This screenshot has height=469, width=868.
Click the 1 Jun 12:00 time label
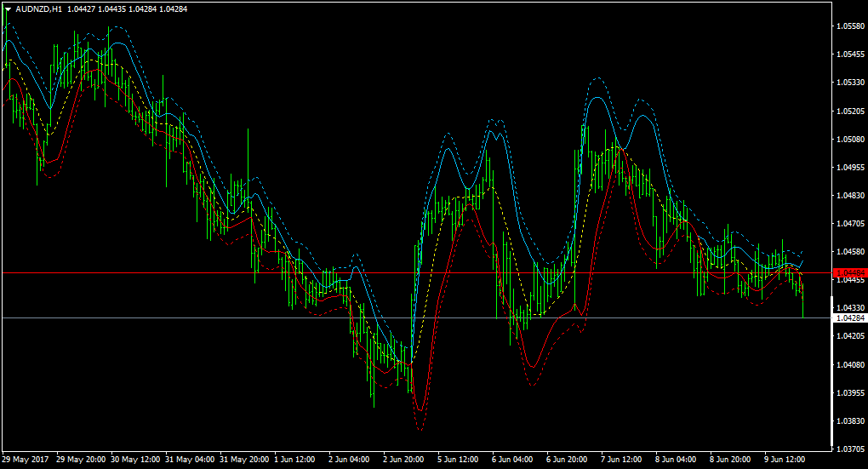(x=294, y=460)
